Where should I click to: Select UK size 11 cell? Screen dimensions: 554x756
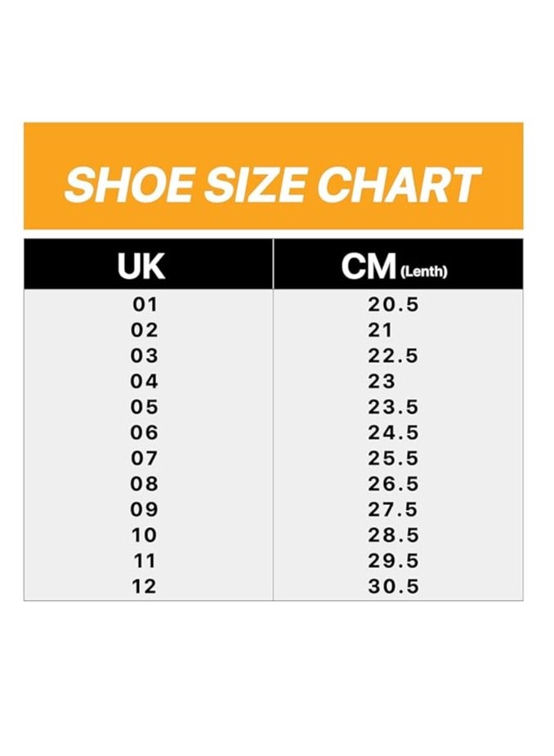point(145,561)
